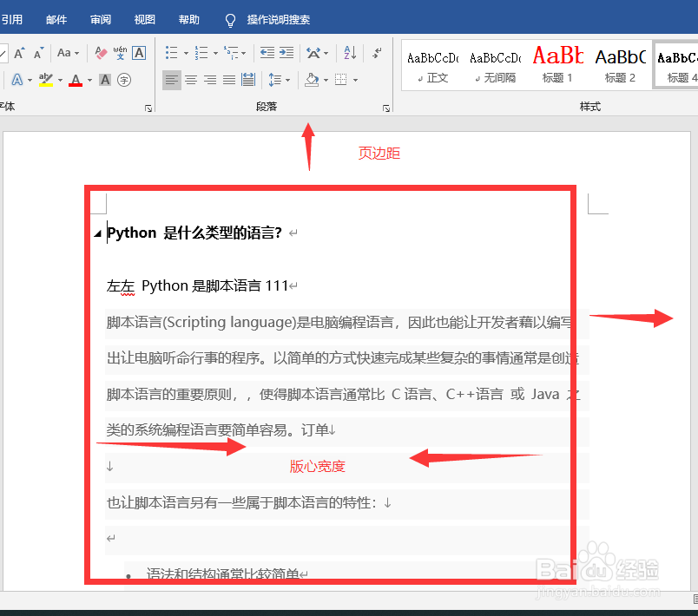Click the Decrease Font Size icon

pyautogui.click(x=39, y=54)
